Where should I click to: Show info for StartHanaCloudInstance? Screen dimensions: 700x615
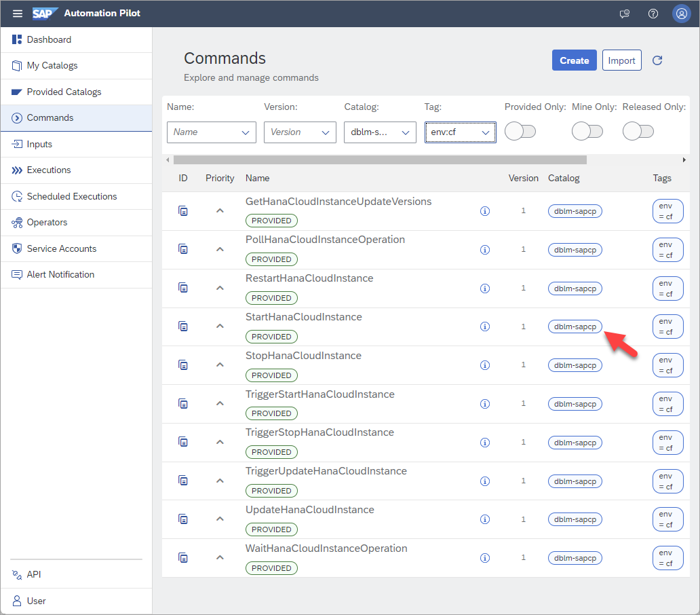click(x=485, y=327)
